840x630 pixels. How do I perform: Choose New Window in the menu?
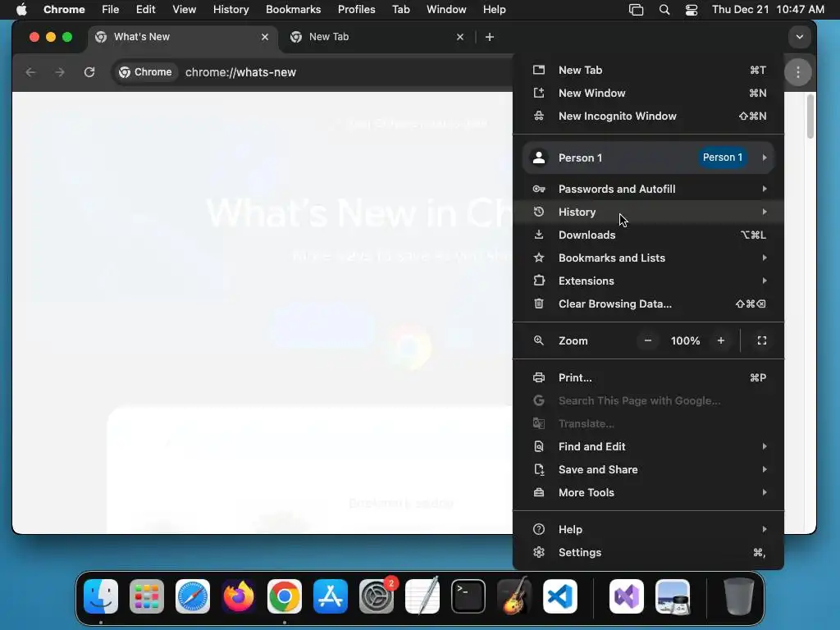click(648, 94)
